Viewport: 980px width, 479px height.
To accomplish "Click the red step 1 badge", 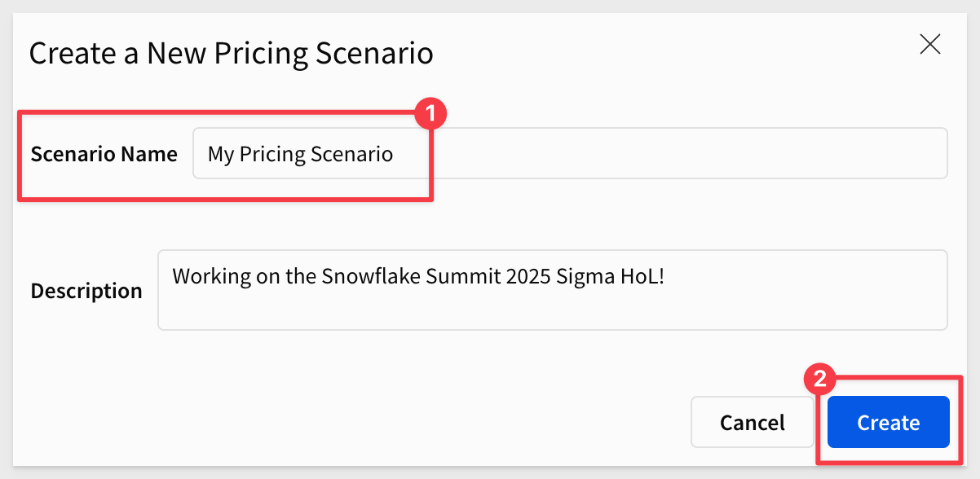I will 430,113.
